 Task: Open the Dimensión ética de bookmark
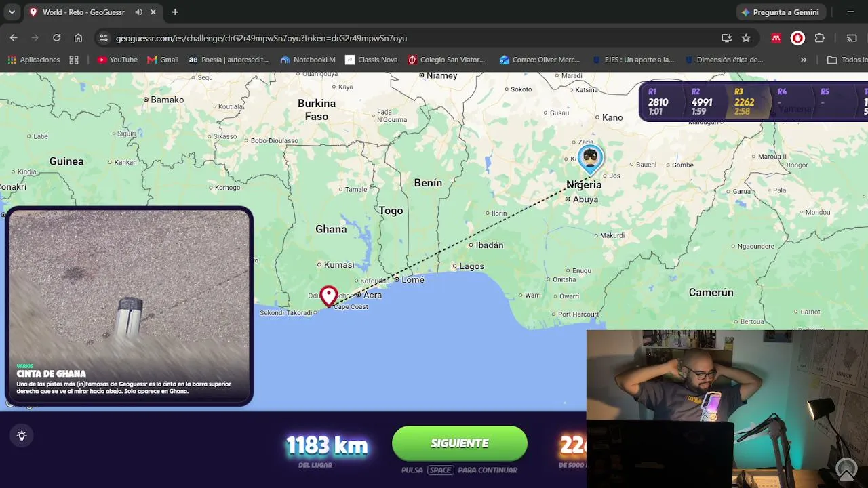tap(724, 60)
